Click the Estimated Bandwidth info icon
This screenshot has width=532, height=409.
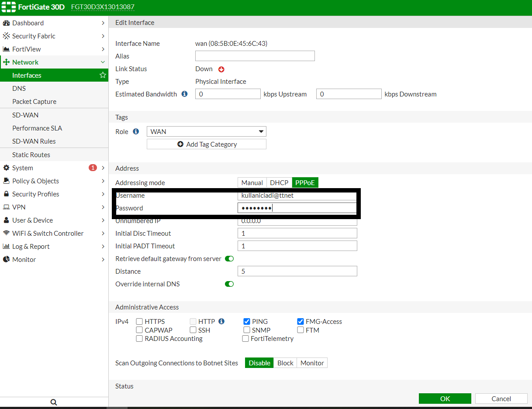pos(184,94)
